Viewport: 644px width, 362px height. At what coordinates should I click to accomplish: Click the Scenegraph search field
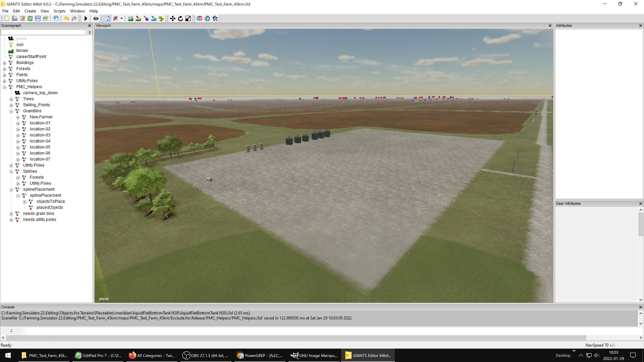43,32
